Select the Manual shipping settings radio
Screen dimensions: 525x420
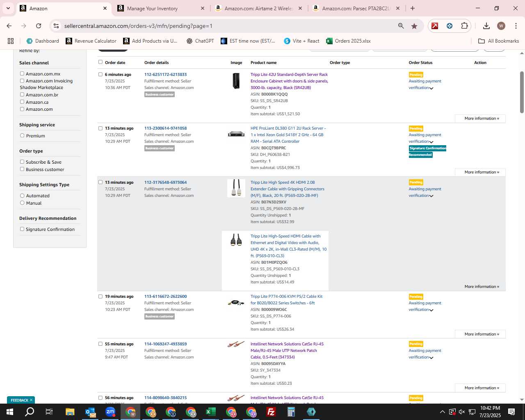[22, 203]
